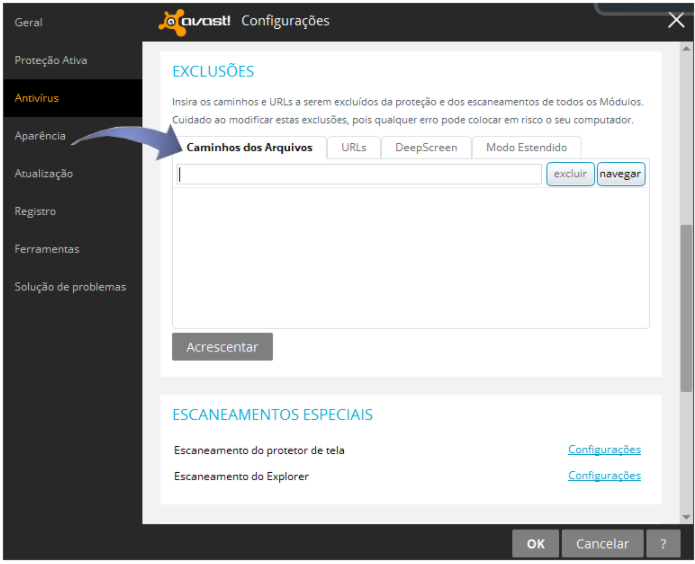Click the Escaneamento do protetor de tela label
Image resolution: width=695 pixels, height=564 pixels.
click(x=259, y=450)
